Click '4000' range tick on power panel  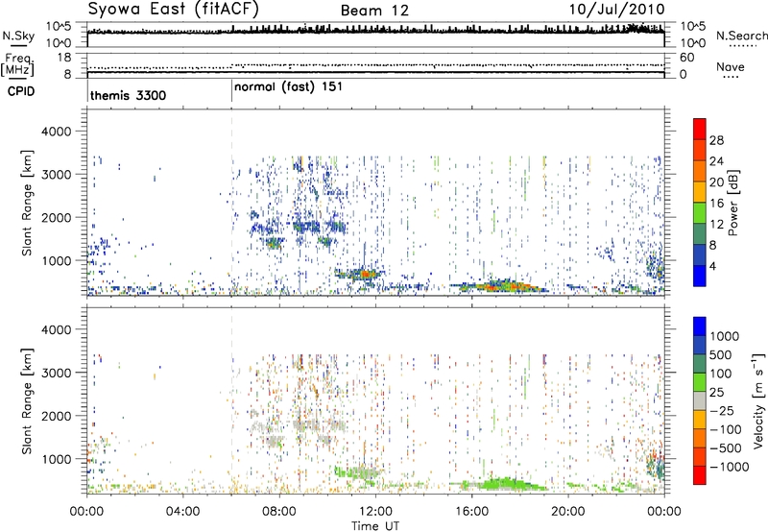(x=56, y=132)
